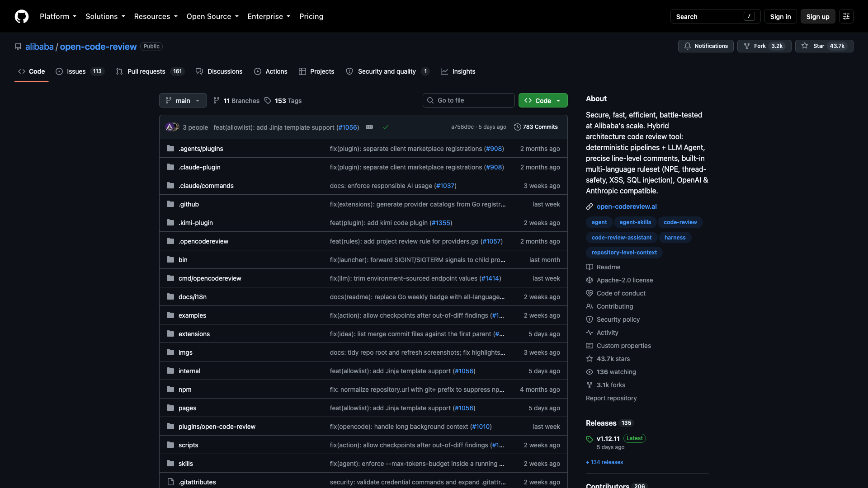Expand the Enterprise menu
The height and width of the screenshot is (488, 868).
point(269,16)
